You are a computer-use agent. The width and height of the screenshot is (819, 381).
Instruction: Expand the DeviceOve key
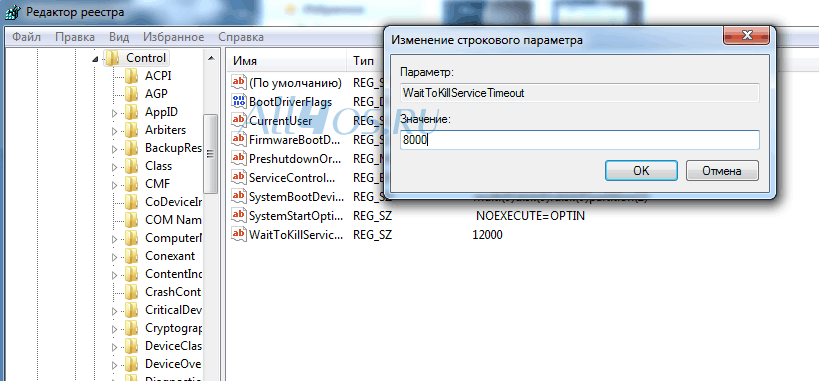114,365
